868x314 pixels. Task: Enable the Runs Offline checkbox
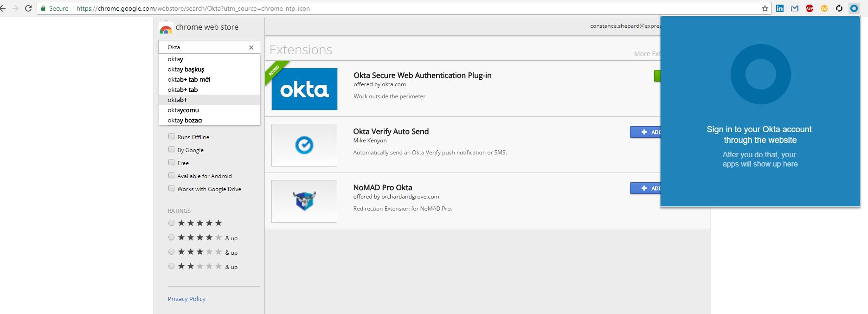(171, 136)
